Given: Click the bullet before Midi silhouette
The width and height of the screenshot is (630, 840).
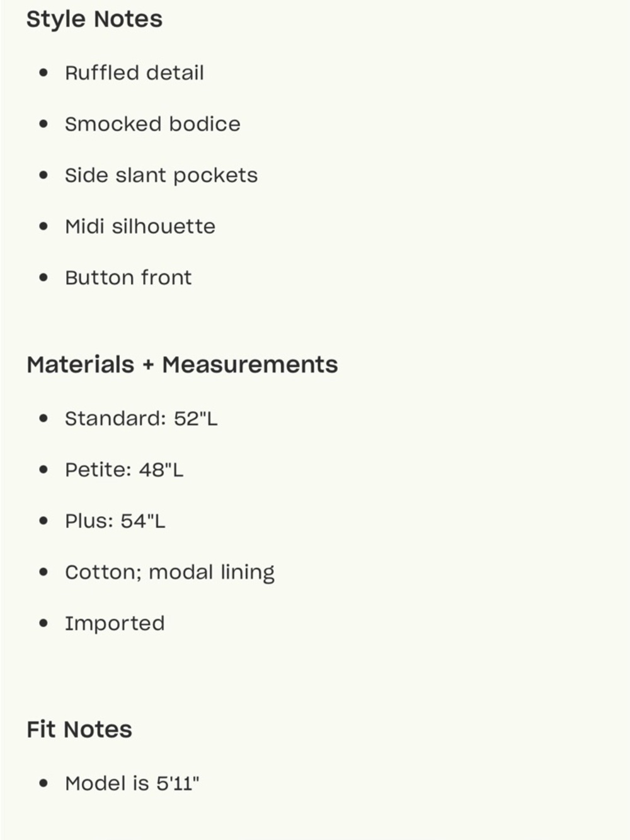Looking at the screenshot, I should [x=43, y=226].
